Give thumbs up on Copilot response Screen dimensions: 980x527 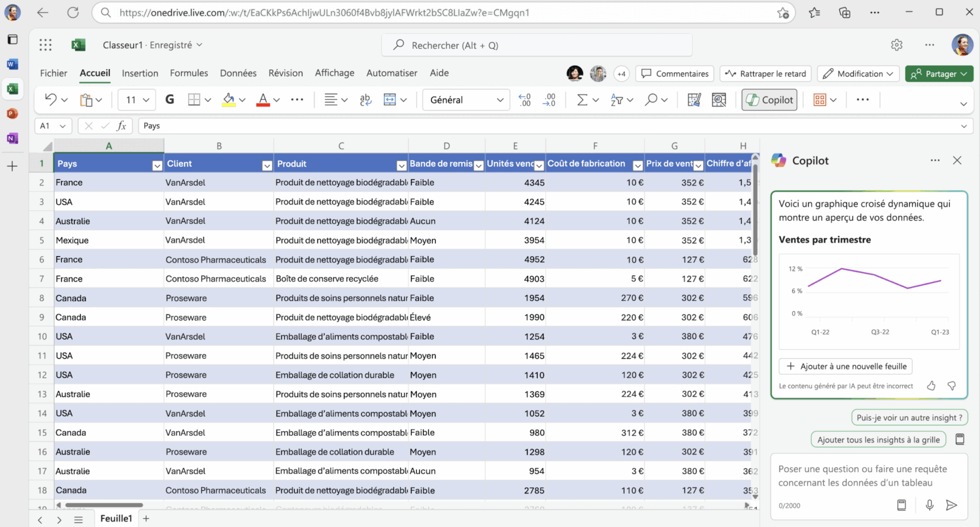931,386
